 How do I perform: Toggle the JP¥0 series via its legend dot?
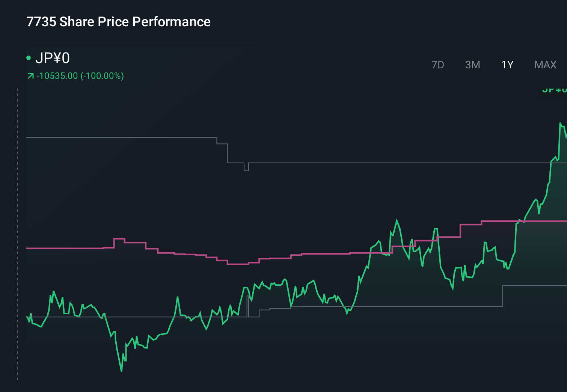(x=29, y=57)
